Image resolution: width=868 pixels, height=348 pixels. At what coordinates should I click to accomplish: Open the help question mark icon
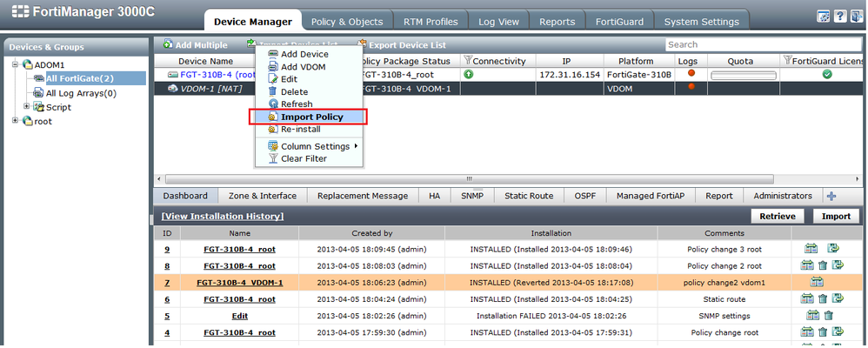pyautogui.click(x=840, y=17)
